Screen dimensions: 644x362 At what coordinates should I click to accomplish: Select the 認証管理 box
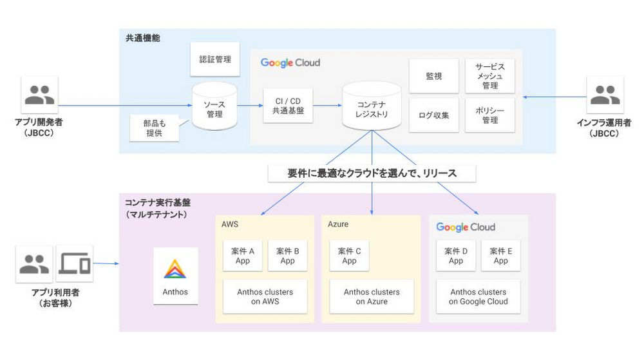click(215, 59)
